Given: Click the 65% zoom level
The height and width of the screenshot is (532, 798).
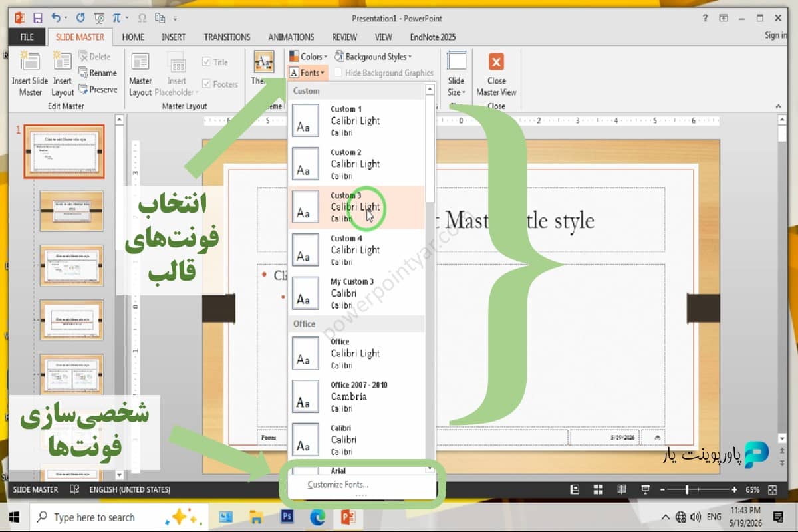Looking at the screenshot, I should 753,489.
